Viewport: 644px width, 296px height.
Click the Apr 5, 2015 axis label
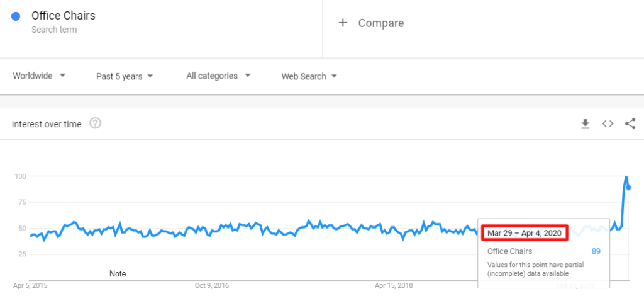[30, 285]
